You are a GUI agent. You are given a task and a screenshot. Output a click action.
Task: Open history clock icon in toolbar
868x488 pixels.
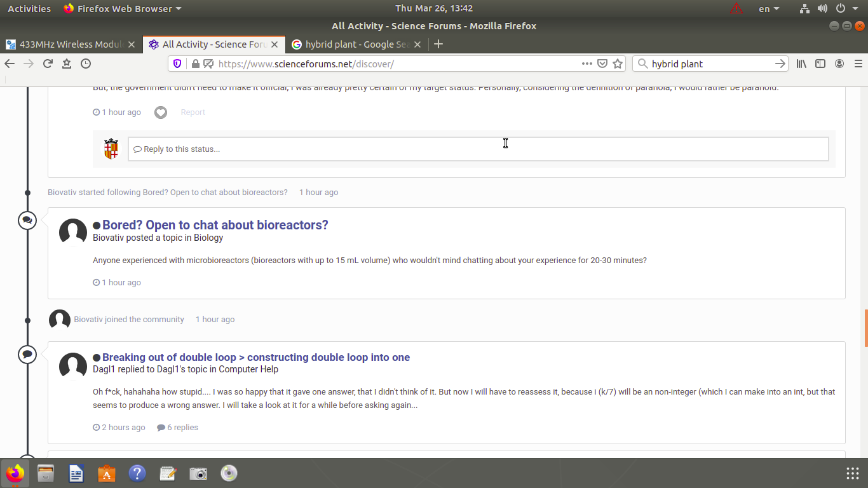click(86, 64)
